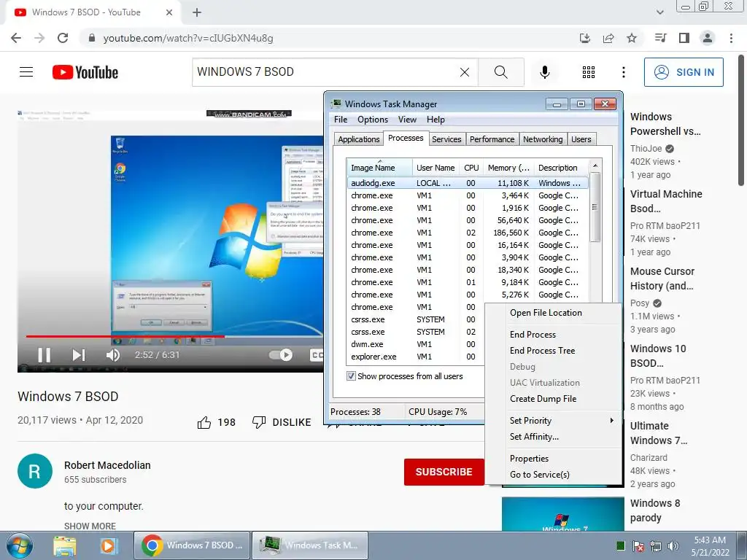Dislike the video
747x560 pixels.
[x=282, y=422]
